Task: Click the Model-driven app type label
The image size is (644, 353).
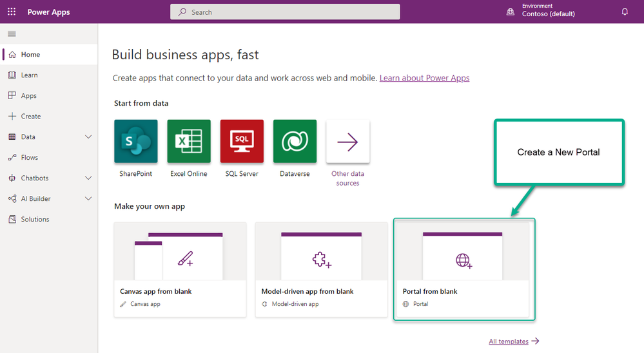Action: pyautogui.click(x=295, y=304)
